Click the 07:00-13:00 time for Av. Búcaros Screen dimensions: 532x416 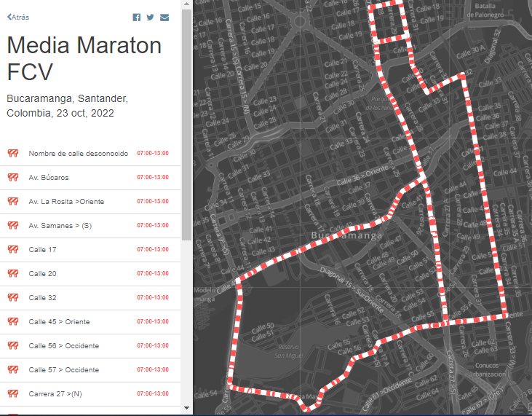coord(153,177)
